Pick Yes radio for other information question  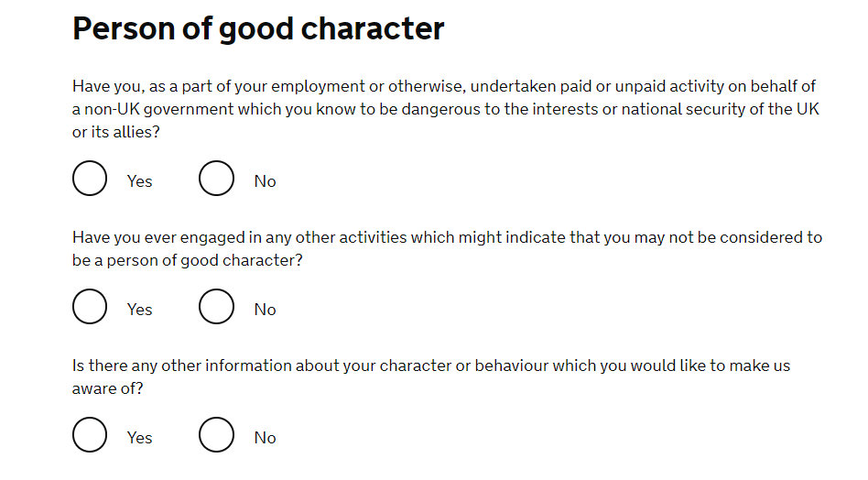(x=90, y=435)
